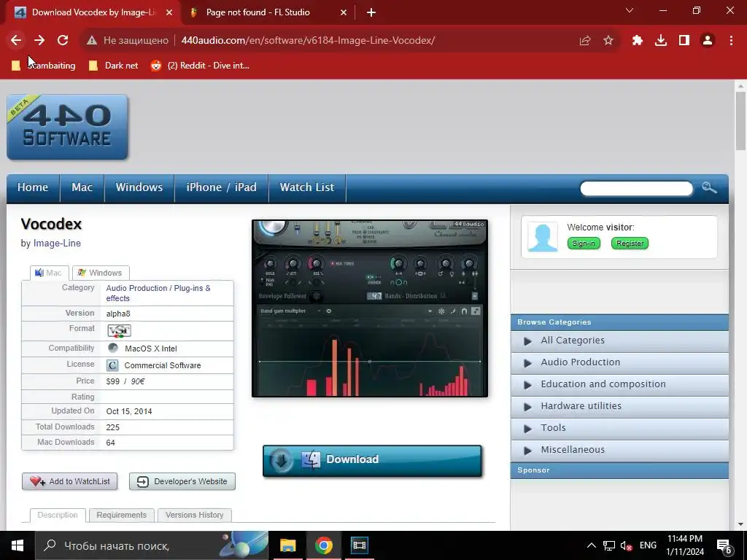The width and height of the screenshot is (747, 560).
Task: Click the 440 Software logo
Action: 67,127
